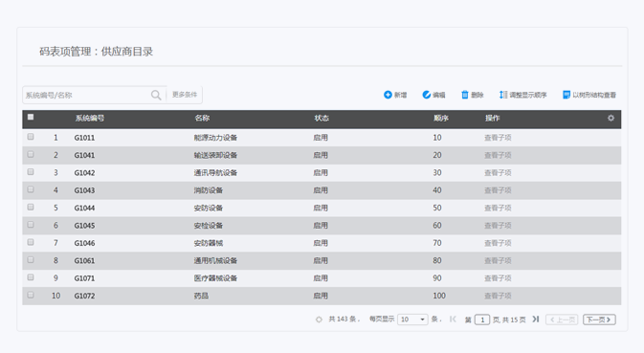Screen dimensions: 644x353
Task: Click the 新增 add plus icon
Action: pos(388,95)
